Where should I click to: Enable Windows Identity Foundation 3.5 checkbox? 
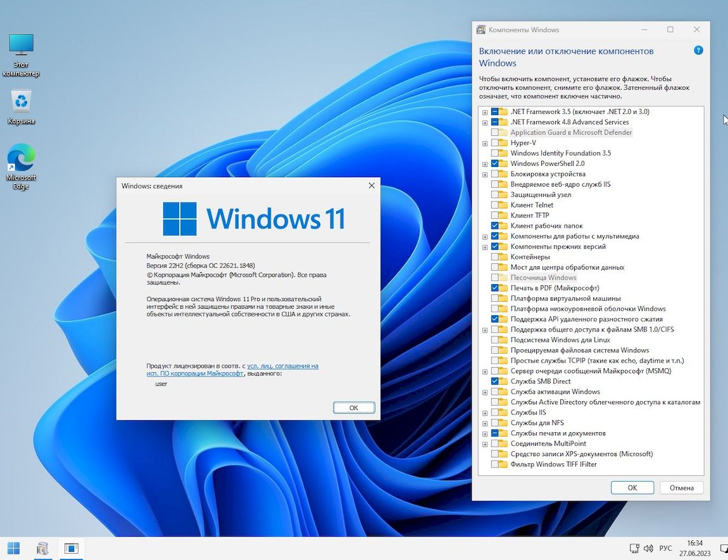click(x=494, y=153)
